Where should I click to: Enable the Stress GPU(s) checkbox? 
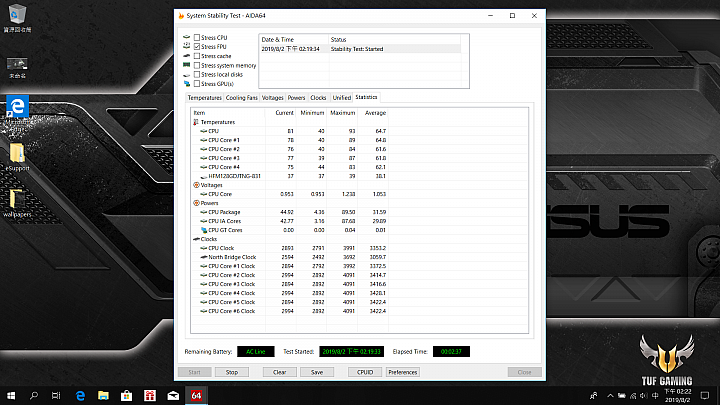[x=197, y=84]
